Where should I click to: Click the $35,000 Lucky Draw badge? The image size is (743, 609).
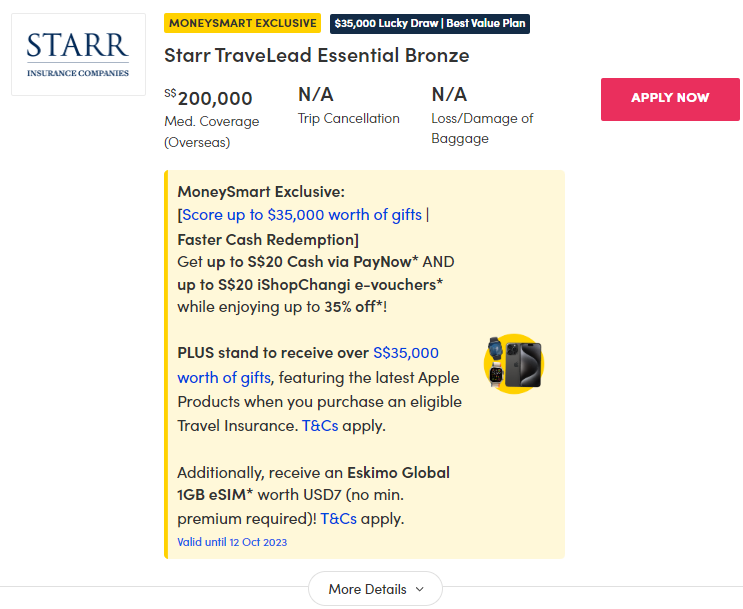(430, 23)
